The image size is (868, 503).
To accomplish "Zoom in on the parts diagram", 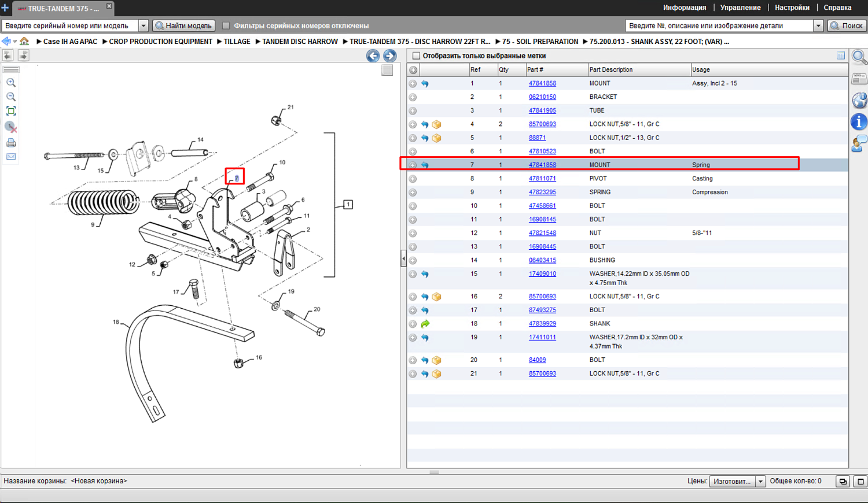I will point(11,83).
